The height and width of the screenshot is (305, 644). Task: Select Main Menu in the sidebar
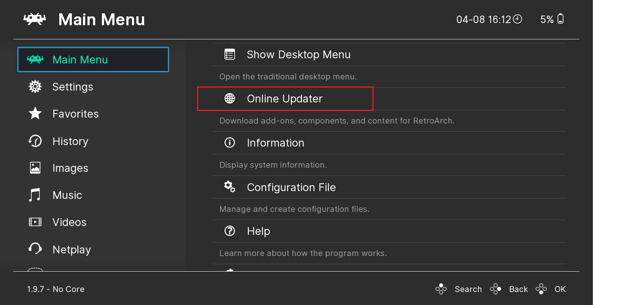click(x=93, y=59)
